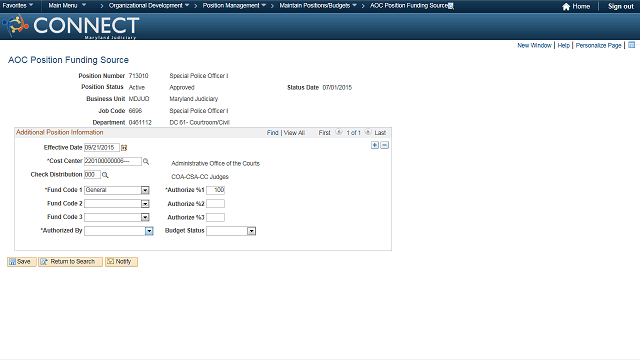Expand the Main Menu
Image resolution: width=640 pixels, height=360 pixels.
67,6
